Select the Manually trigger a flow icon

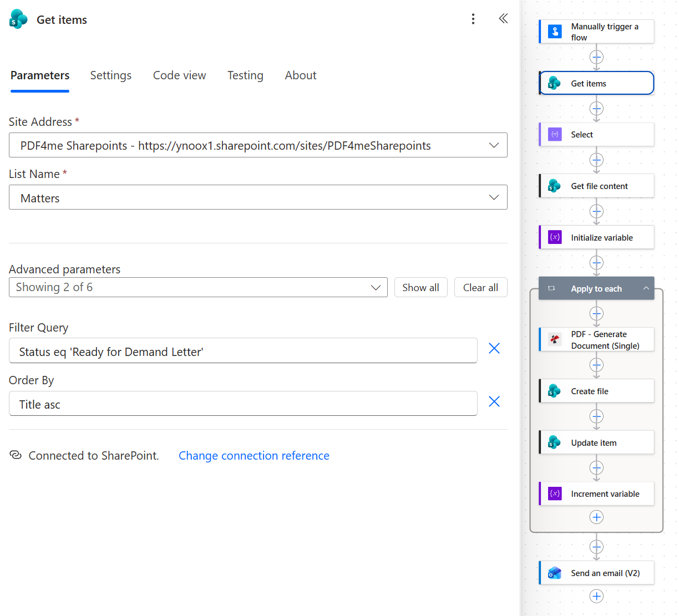click(555, 32)
